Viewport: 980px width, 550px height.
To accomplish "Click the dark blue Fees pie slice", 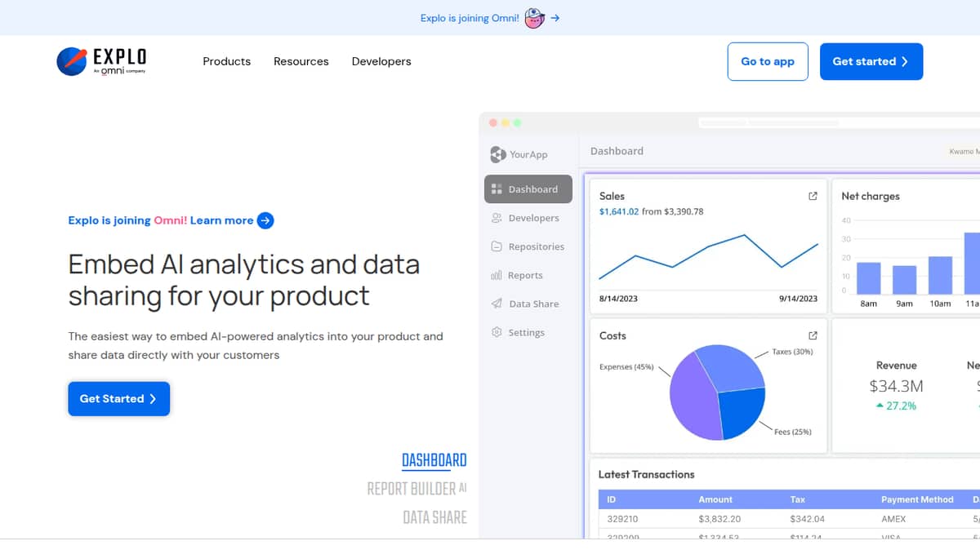I will (x=742, y=414).
